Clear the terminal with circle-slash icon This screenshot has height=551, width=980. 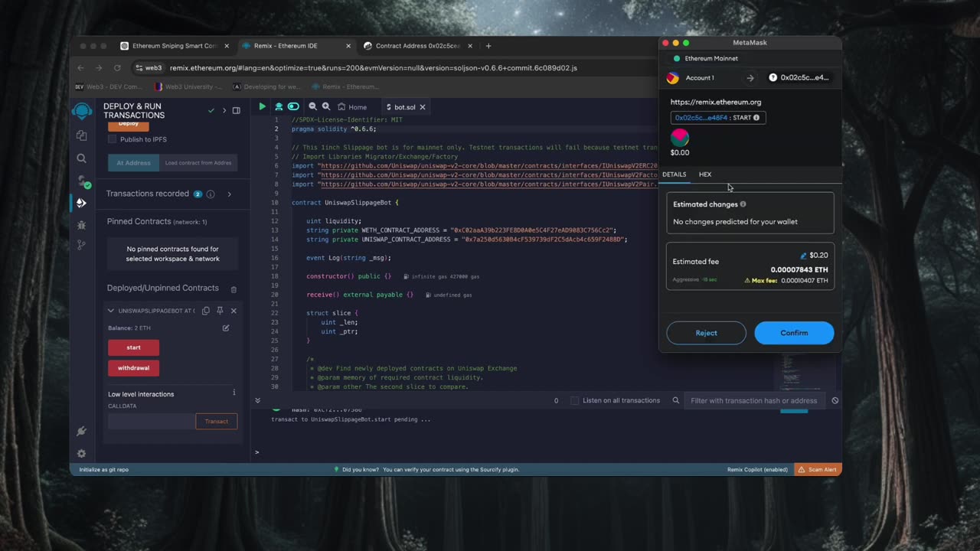coord(835,400)
